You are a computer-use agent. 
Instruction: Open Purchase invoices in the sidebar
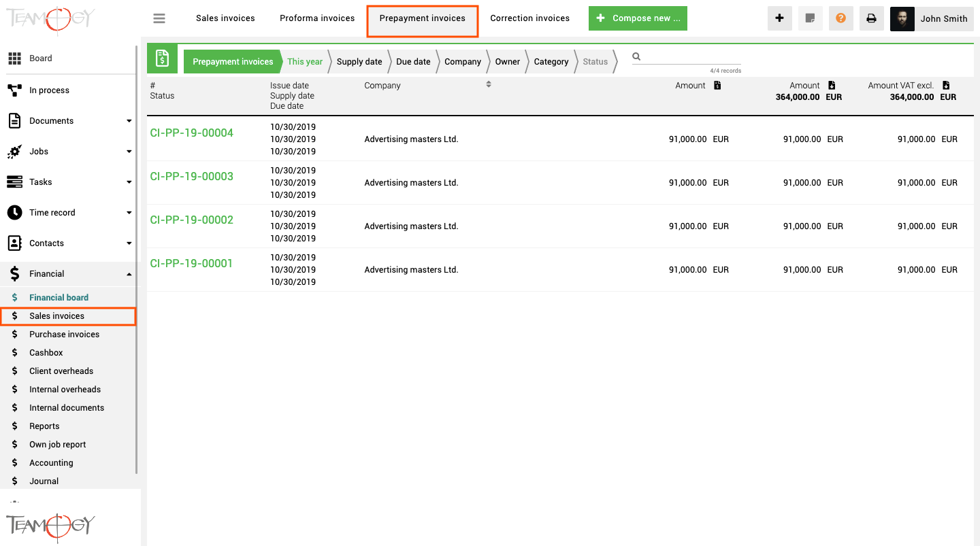pos(65,335)
